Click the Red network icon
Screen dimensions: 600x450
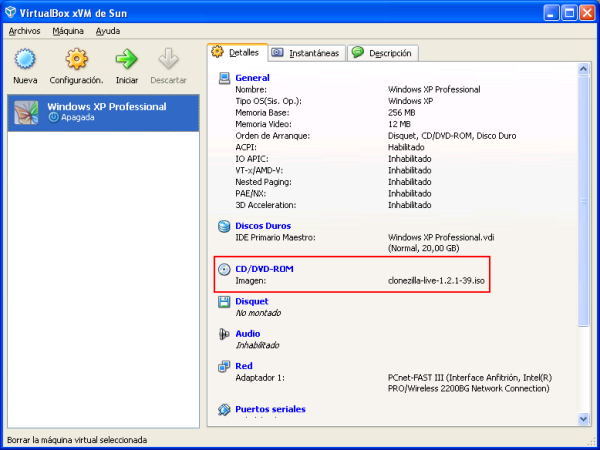pyautogui.click(x=224, y=366)
